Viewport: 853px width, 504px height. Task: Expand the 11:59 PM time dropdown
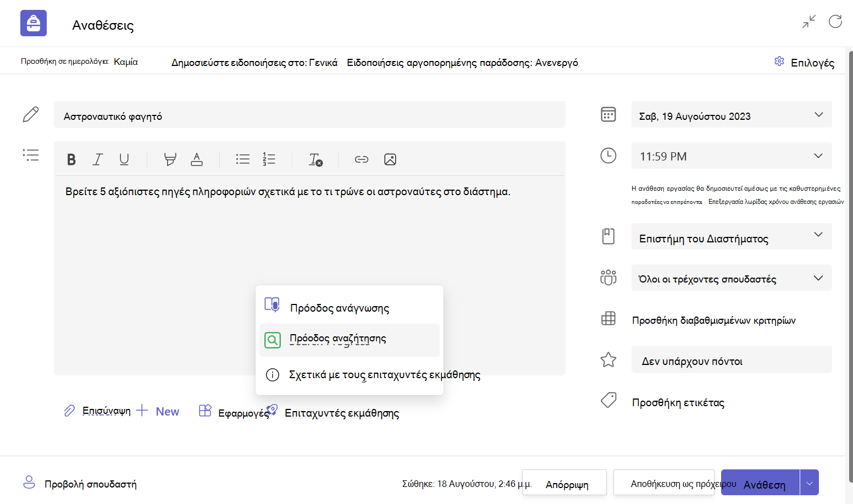coord(732,156)
